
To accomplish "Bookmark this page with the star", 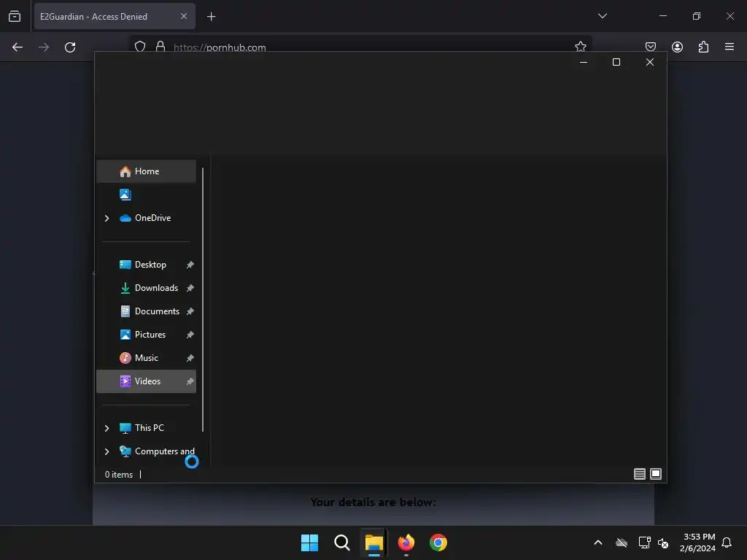I will click(x=580, y=46).
